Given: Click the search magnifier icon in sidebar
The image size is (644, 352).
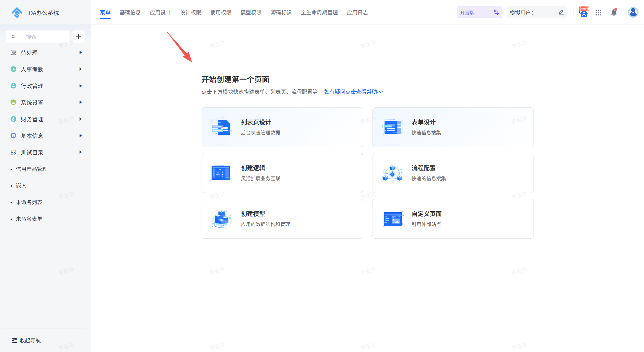Looking at the screenshot, I should tap(13, 37).
